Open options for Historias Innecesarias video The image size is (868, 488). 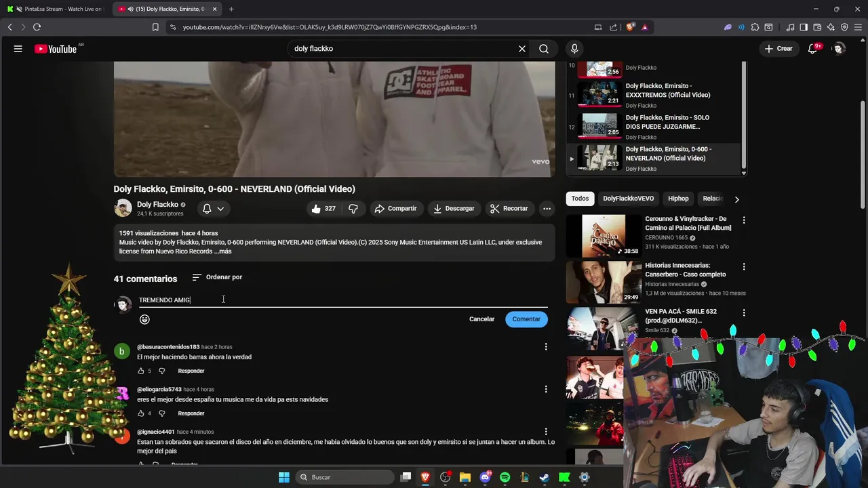pyautogui.click(x=744, y=266)
